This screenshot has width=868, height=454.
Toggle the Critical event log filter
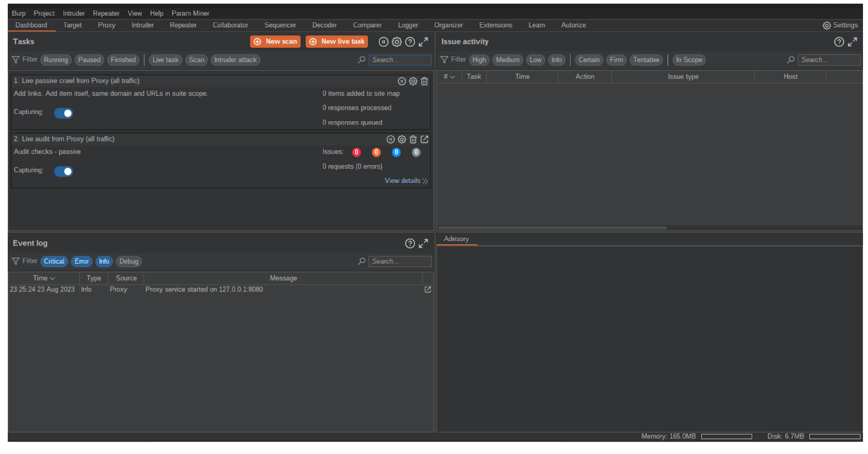tap(54, 261)
